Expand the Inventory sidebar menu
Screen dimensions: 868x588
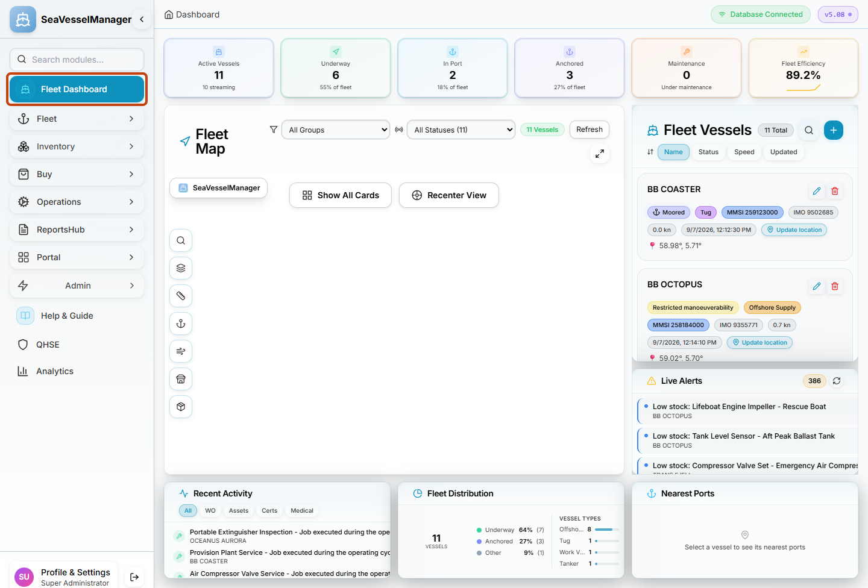[x=77, y=146]
